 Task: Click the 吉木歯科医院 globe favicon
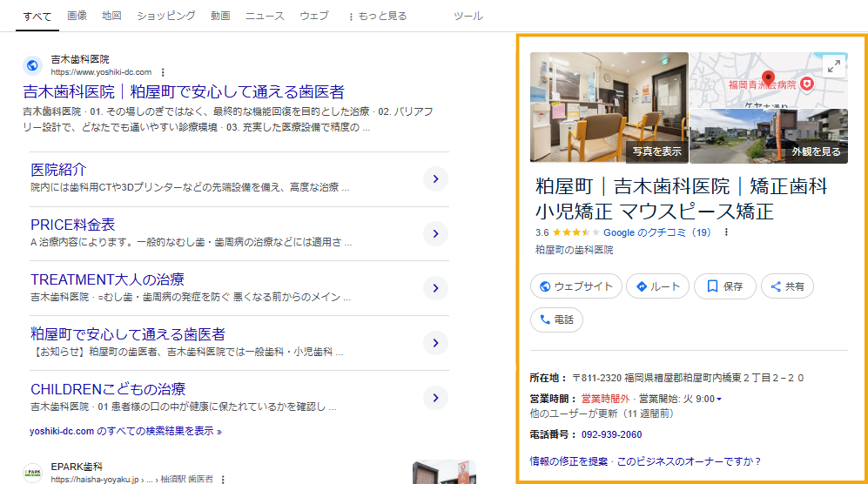[32, 65]
